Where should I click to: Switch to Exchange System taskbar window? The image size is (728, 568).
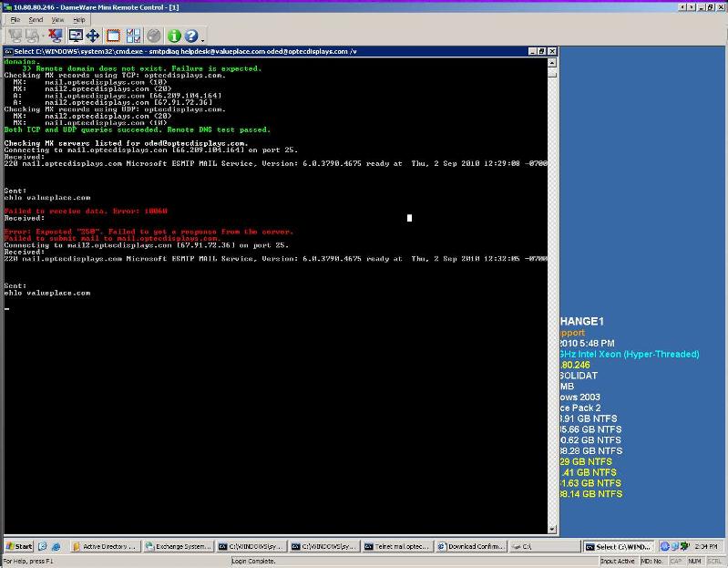179,547
